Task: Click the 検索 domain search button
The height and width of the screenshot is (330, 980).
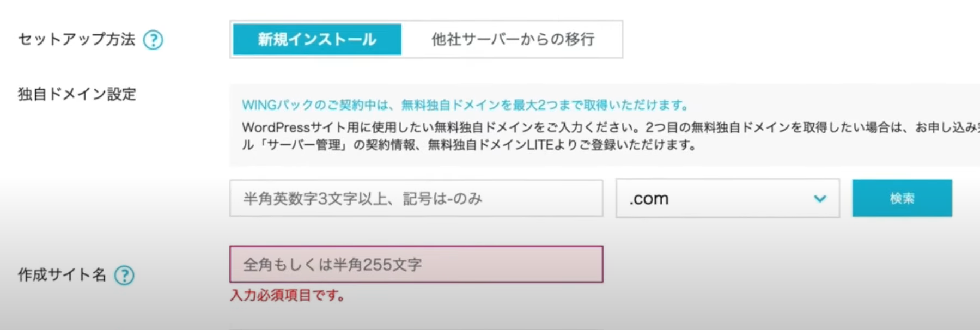Action: click(x=902, y=198)
